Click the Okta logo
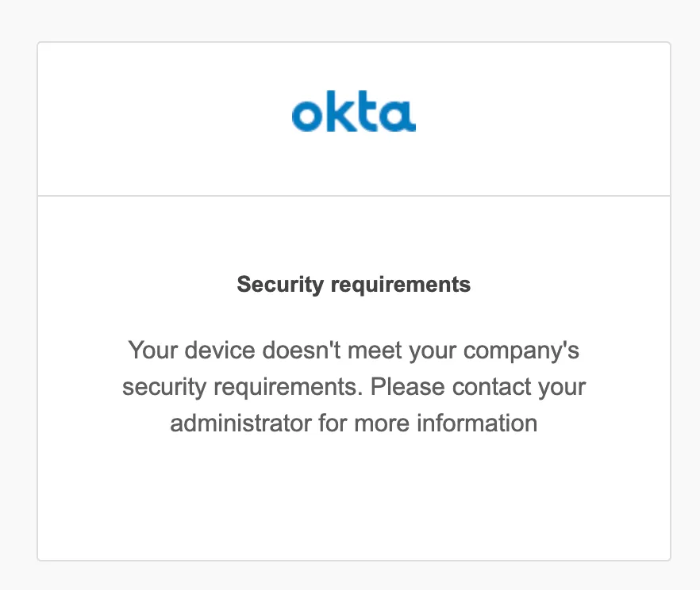Image resolution: width=700 pixels, height=590 pixels. click(353, 115)
